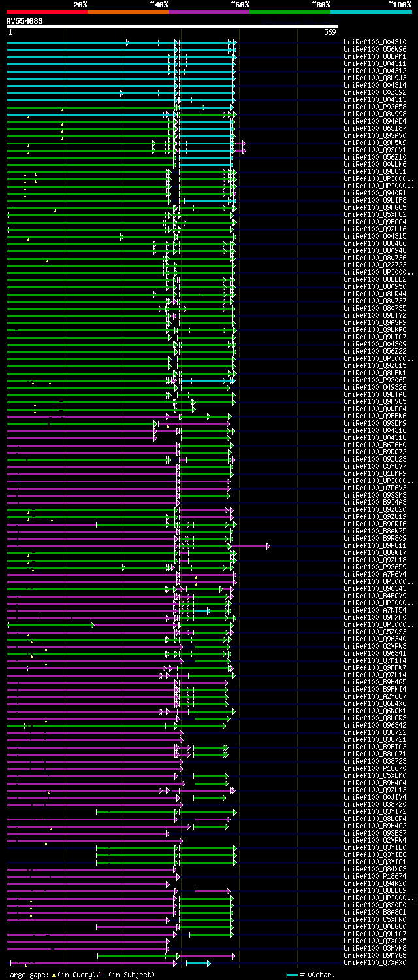
Task: Click the white query sequence ruler bar
Action: (172, 27)
